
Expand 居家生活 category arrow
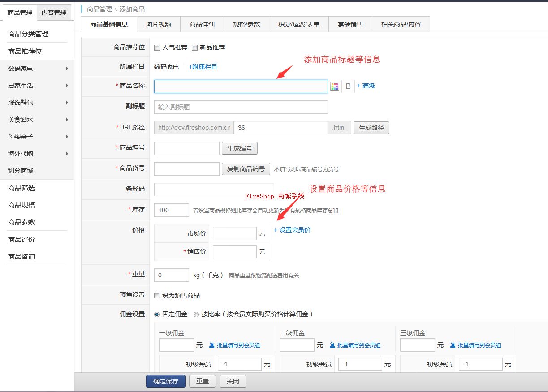(x=67, y=86)
